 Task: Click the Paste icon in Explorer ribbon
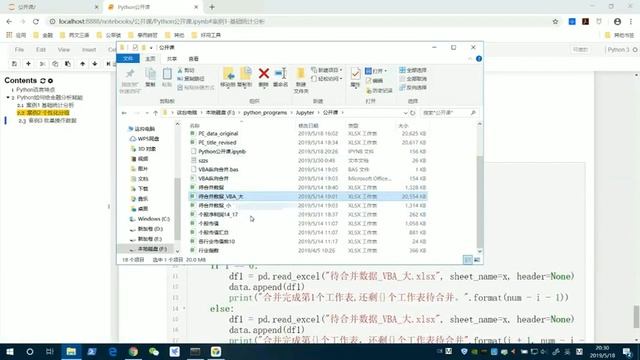(167, 74)
